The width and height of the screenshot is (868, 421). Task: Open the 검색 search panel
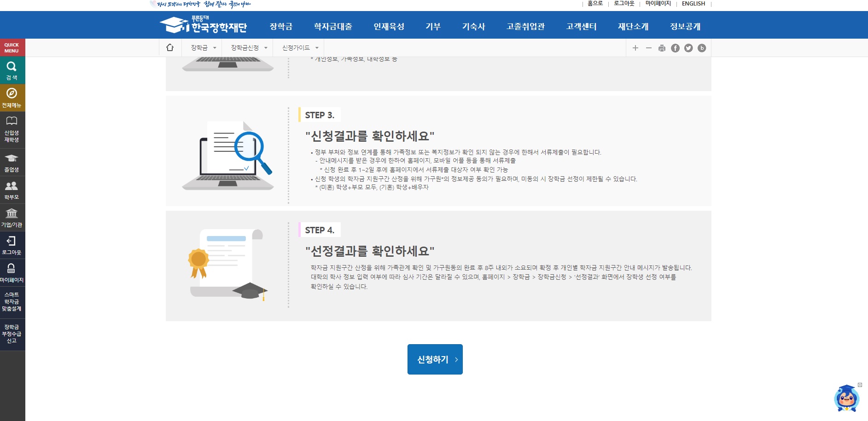pos(12,70)
